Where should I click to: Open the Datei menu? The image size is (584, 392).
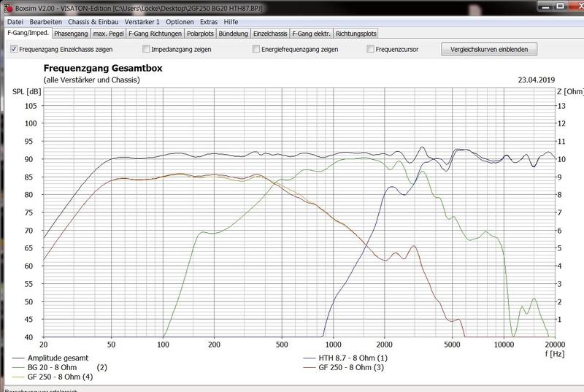coord(15,22)
